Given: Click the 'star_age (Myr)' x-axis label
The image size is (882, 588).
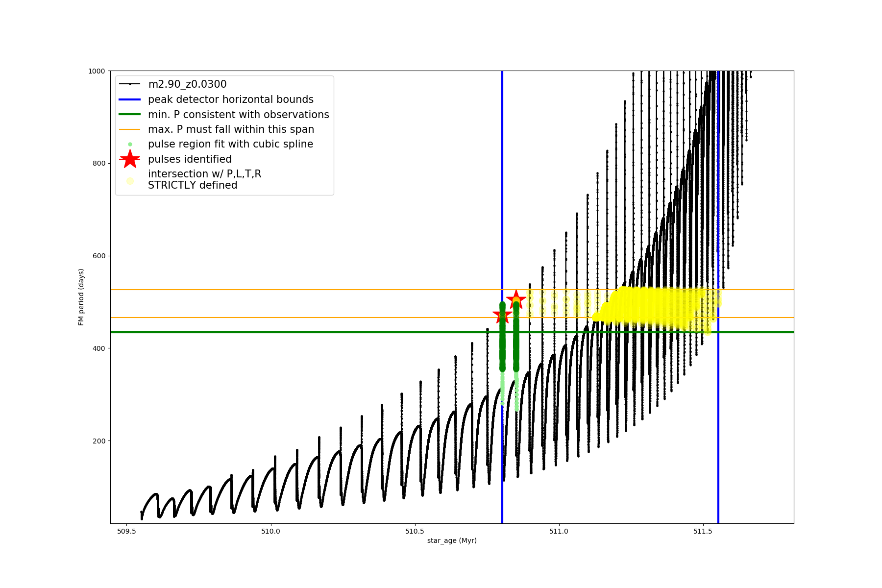Looking at the screenshot, I should coord(452,540).
